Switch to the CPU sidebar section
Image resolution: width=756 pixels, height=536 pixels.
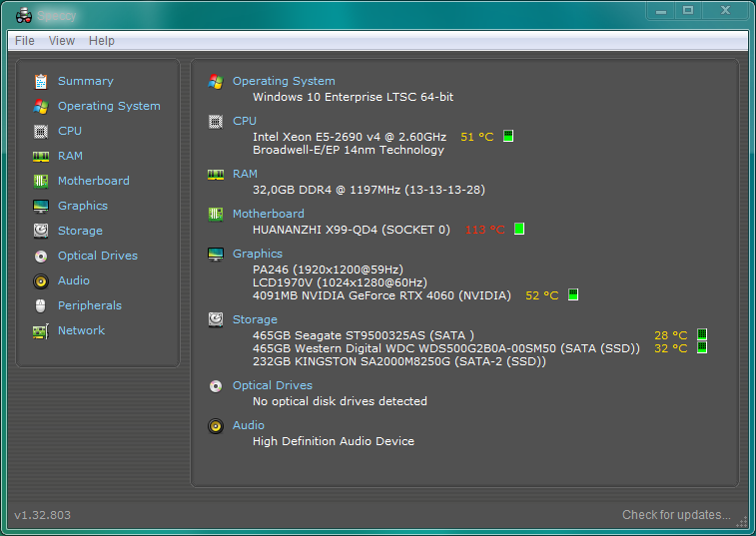[70, 131]
